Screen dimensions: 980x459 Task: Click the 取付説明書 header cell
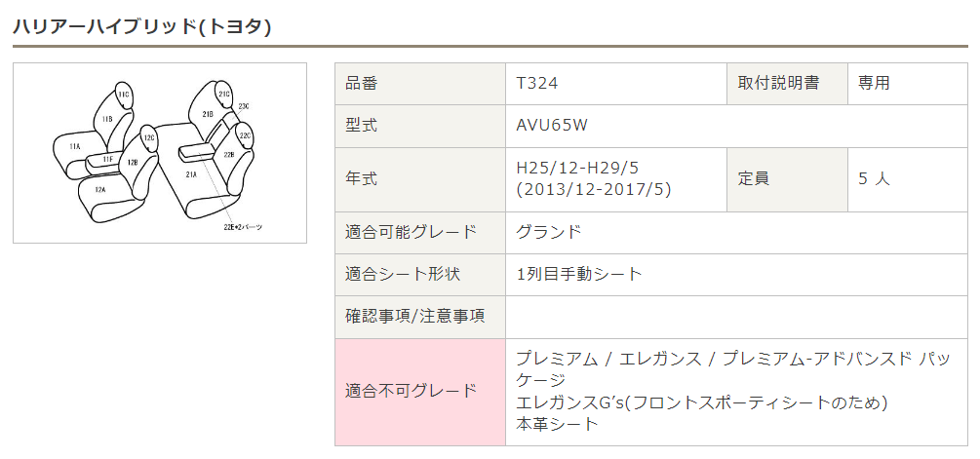[778, 84]
